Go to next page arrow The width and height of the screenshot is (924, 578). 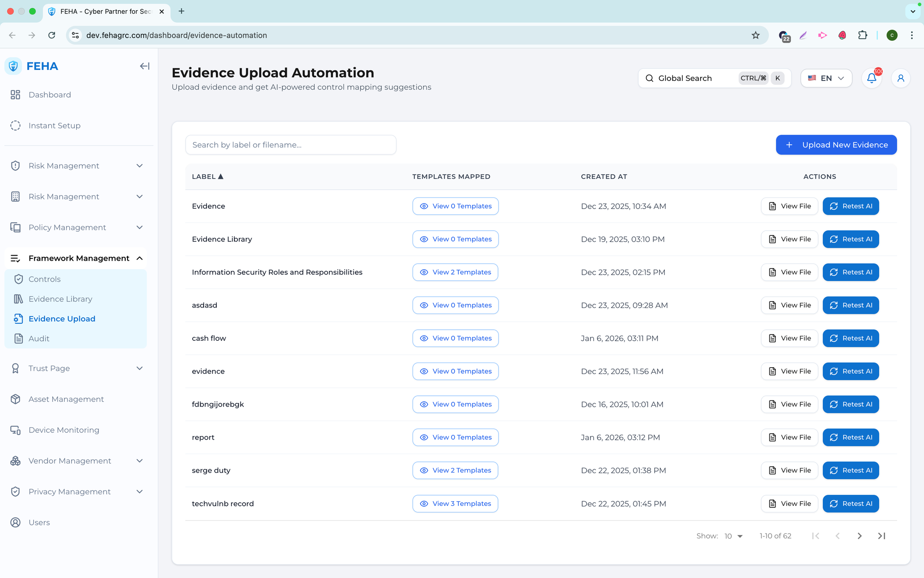tap(859, 536)
